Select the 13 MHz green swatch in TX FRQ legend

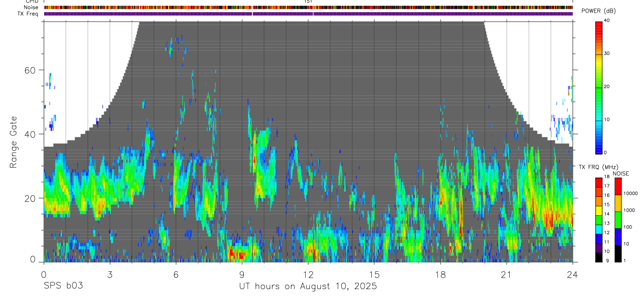point(598,224)
